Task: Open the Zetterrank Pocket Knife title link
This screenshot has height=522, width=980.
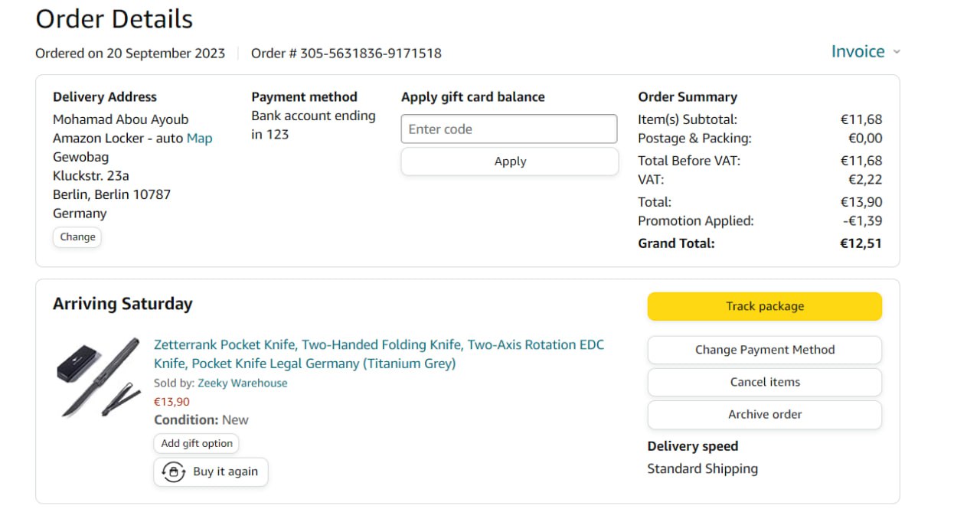Action: (378, 354)
